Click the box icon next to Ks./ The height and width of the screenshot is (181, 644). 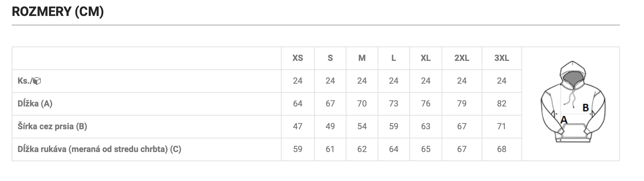pyautogui.click(x=37, y=81)
